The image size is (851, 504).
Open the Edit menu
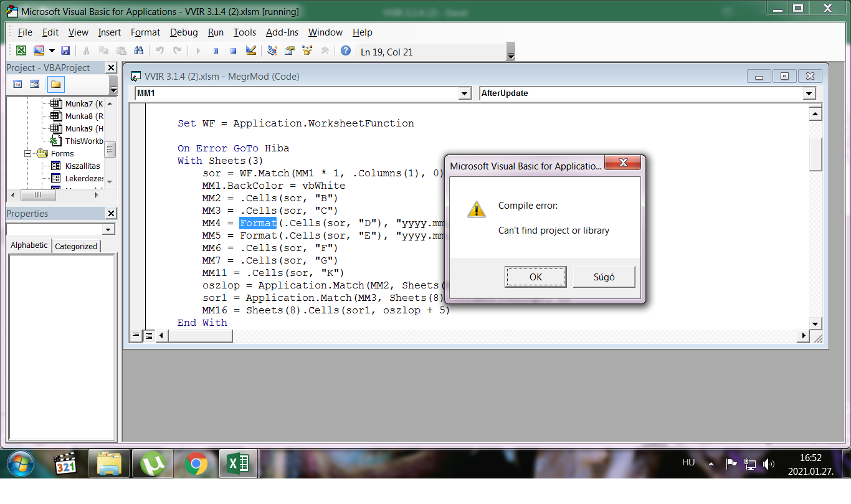point(50,32)
